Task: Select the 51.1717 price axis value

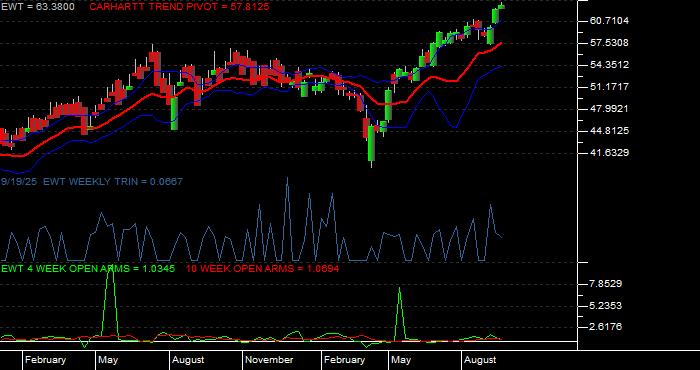Action: coord(609,87)
